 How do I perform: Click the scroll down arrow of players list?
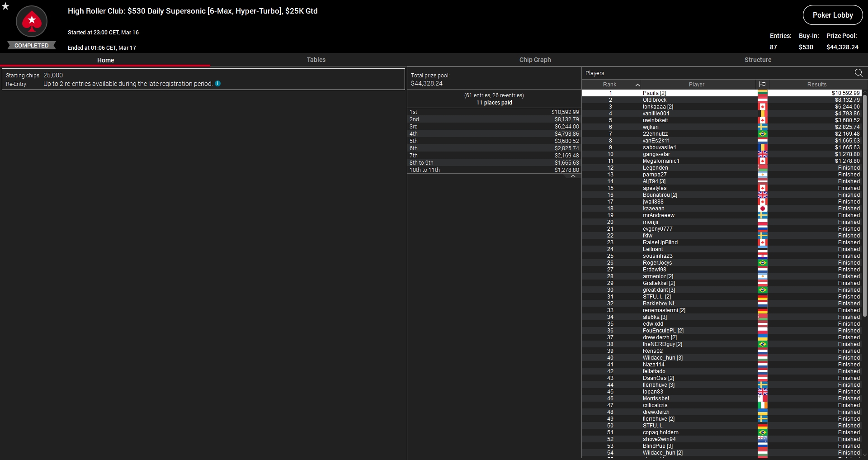(865, 455)
